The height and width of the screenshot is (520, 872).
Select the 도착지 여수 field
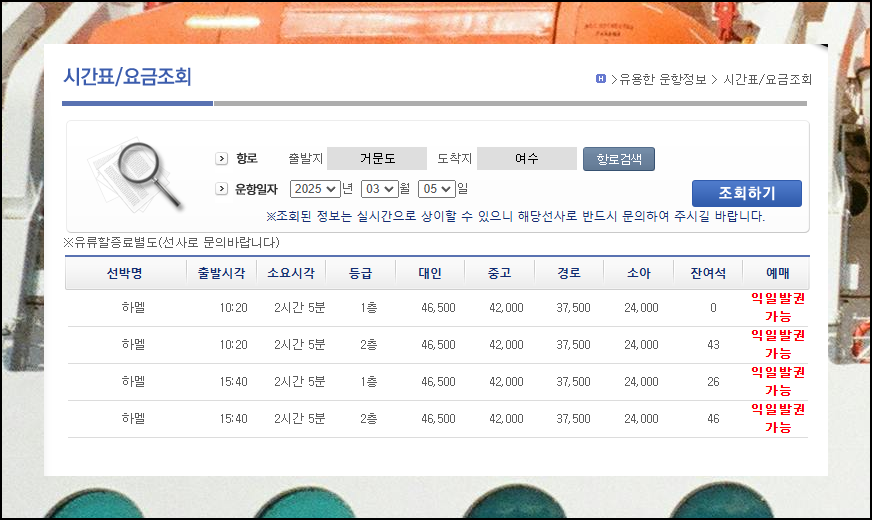pyautogui.click(x=527, y=159)
